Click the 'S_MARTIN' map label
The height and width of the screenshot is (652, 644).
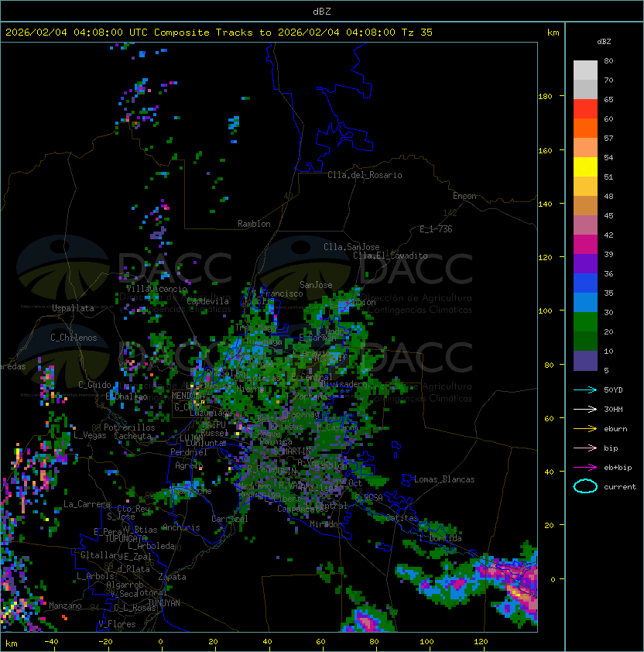point(293,451)
